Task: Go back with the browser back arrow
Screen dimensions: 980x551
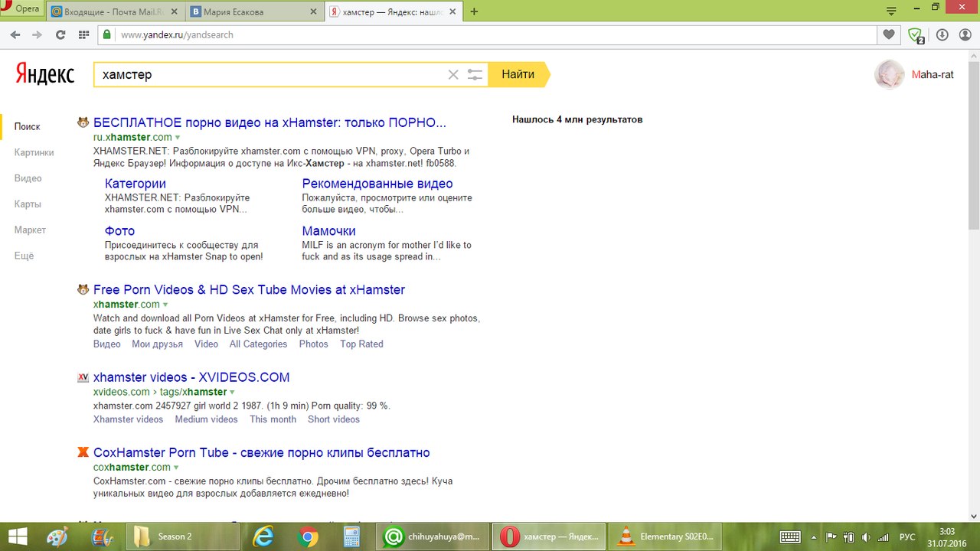Action: (x=15, y=34)
